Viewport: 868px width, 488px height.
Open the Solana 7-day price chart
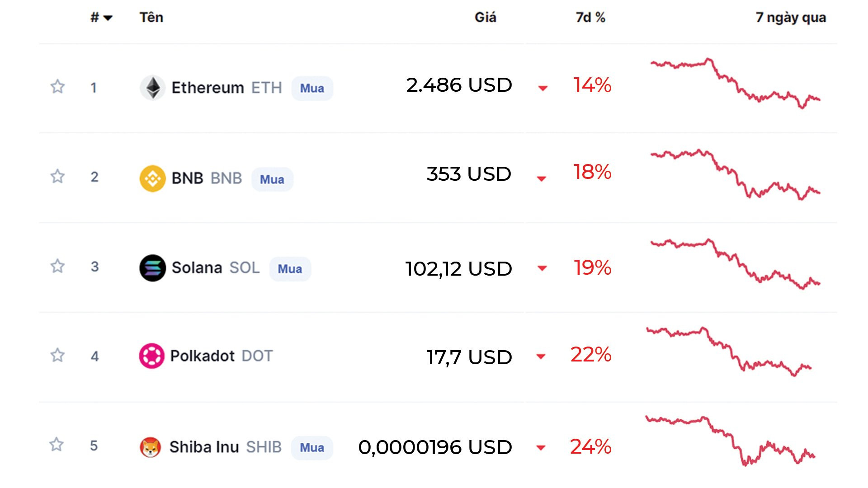[735, 264]
